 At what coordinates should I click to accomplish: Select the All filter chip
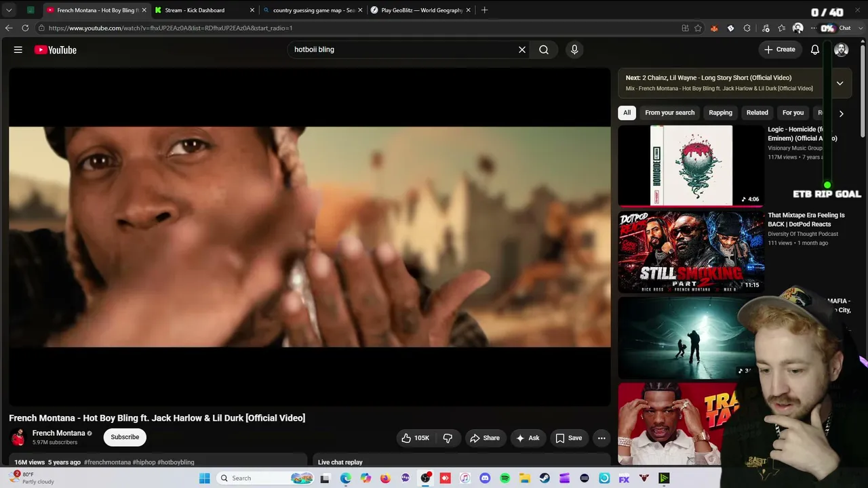(627, 113)
